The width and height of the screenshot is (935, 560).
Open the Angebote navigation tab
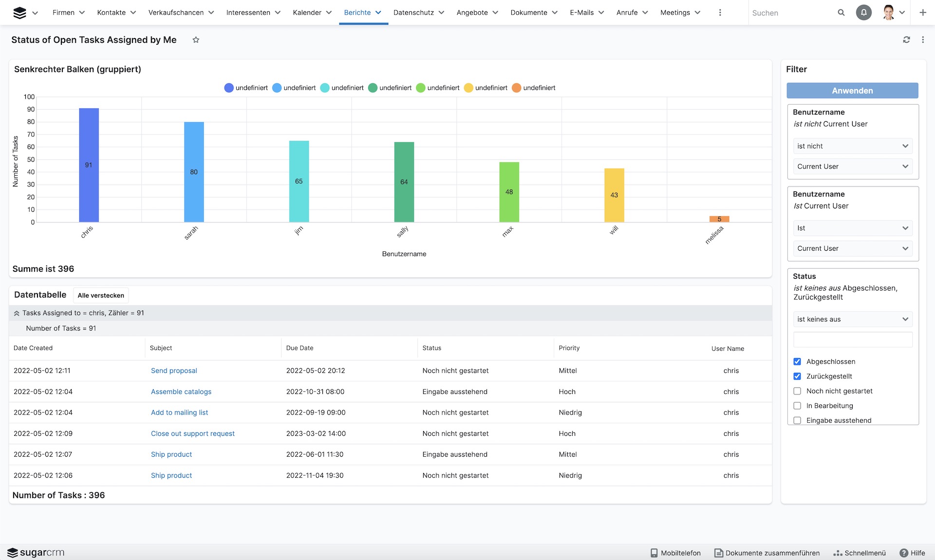tap(472, 13)
